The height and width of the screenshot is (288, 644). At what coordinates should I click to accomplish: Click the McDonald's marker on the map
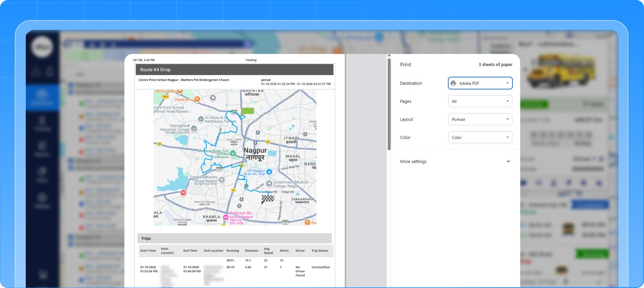pos(180,92)
